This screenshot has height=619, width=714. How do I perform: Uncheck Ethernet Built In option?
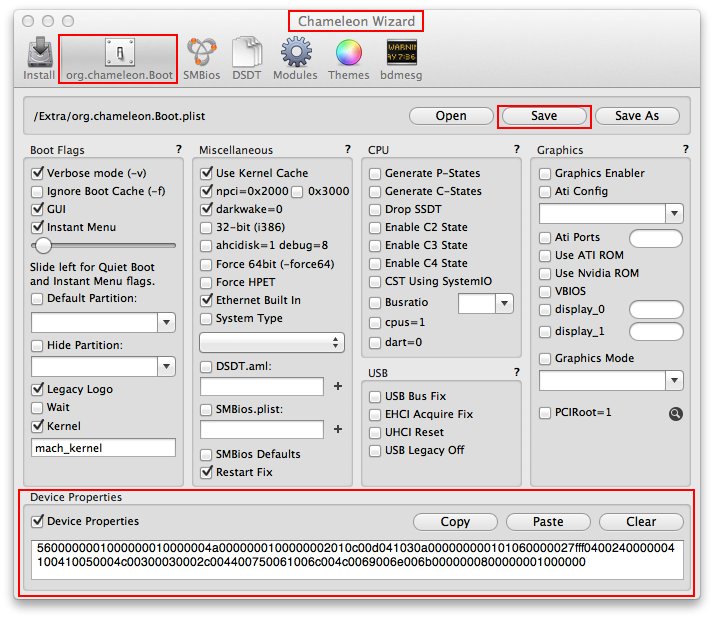click(206, 300)
